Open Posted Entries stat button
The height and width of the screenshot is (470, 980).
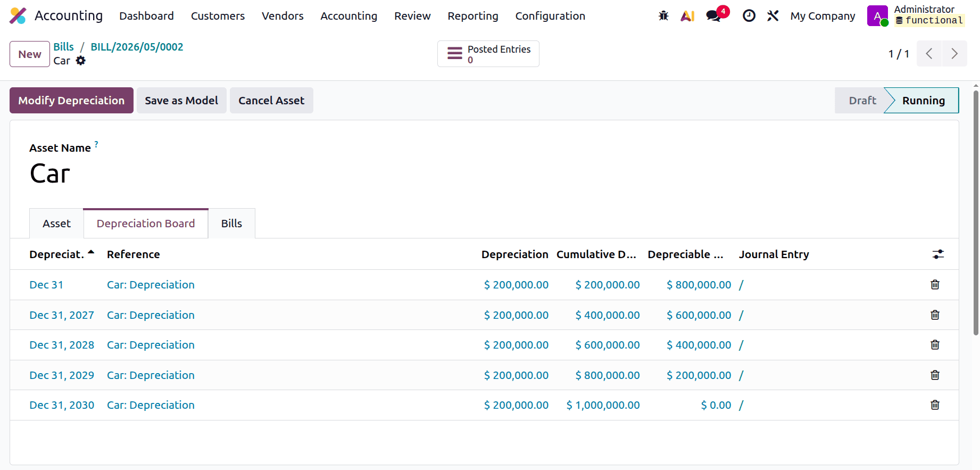tap(488, 54)
